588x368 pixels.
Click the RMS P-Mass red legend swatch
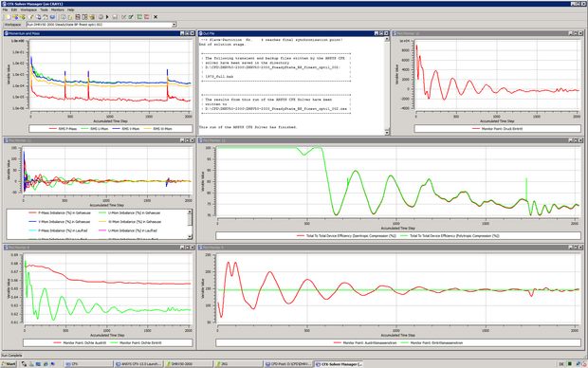[x=52, y=129]
